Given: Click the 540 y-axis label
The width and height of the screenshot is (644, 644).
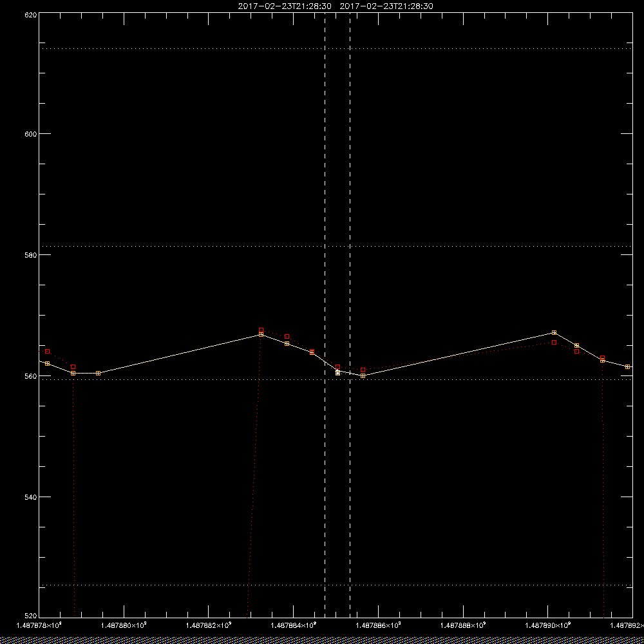Looking at the screenshot, I should point(31,497).
